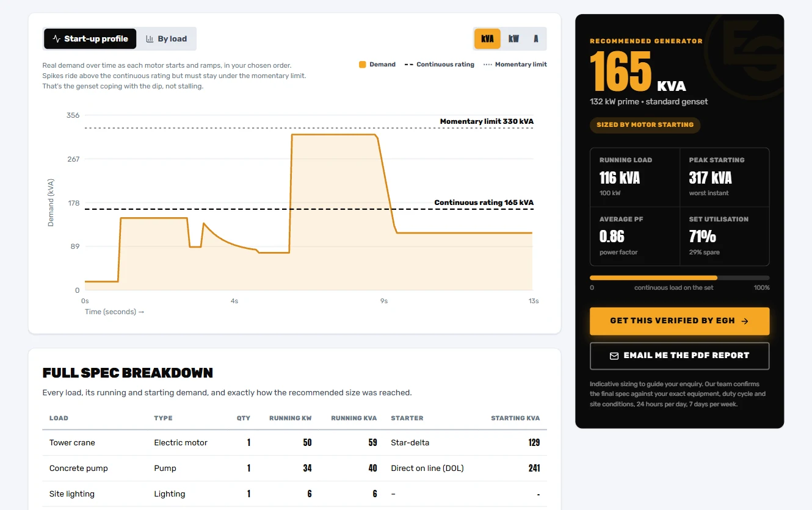The height and width of the screenshot is (510, 812).
Task: Click the 132 kW prime standard genset text
Action: click(x=648, y=101)
